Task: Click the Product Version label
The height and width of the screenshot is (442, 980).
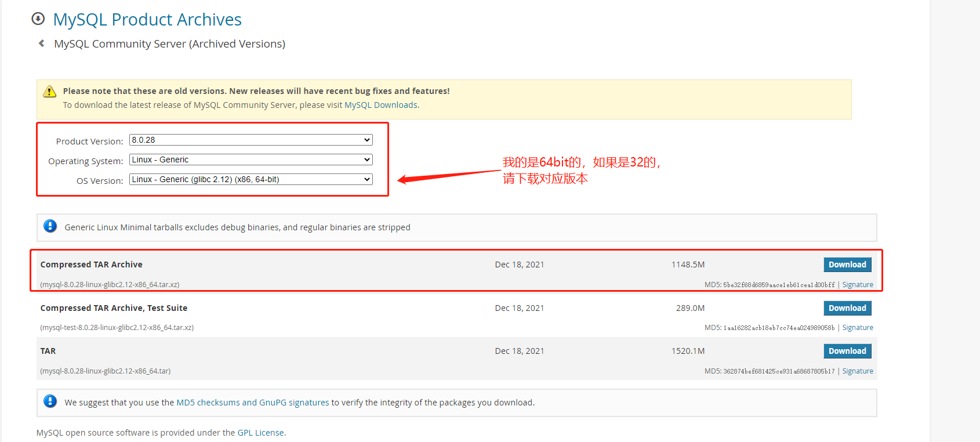Action: pyautogui.click(x=89, y=142)
